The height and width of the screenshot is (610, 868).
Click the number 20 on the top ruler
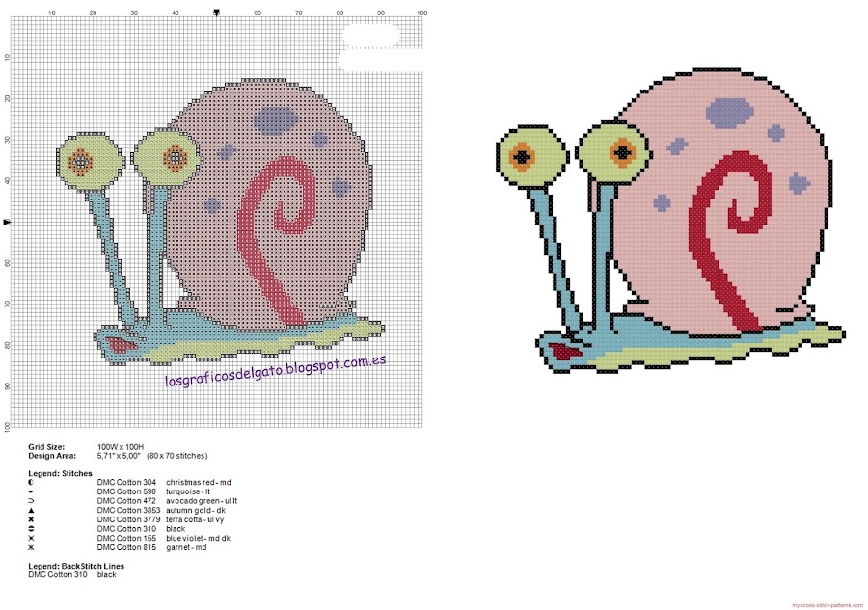point(93,13)
